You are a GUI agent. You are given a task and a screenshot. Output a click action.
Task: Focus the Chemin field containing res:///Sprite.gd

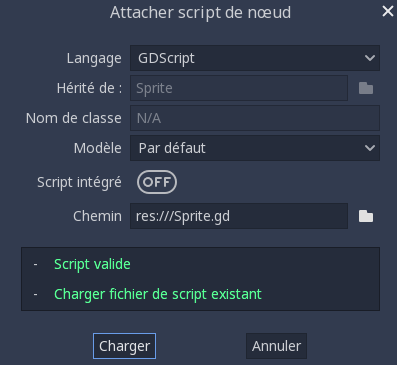coord(239,216)
